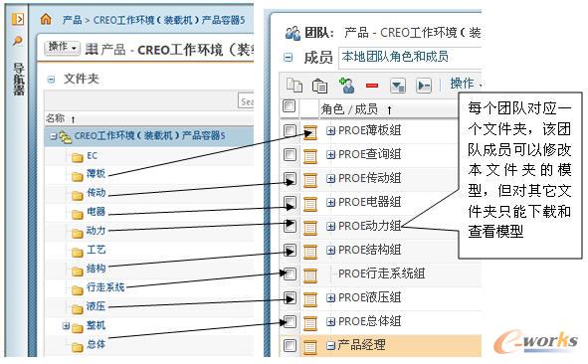Collapse the 成员 section
The image size is (588, 364).
pos(288,58)
